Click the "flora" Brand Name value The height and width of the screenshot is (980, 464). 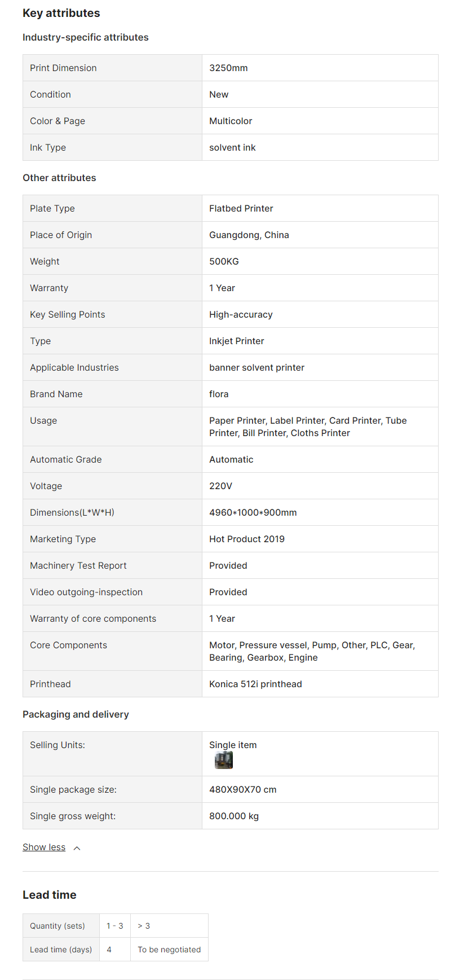219,394
